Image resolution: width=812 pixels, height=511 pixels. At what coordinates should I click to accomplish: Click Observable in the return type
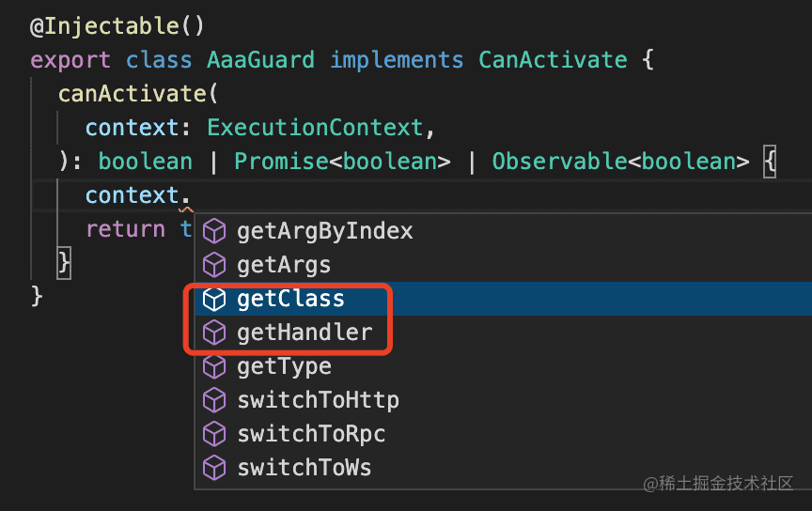(559, 162)
